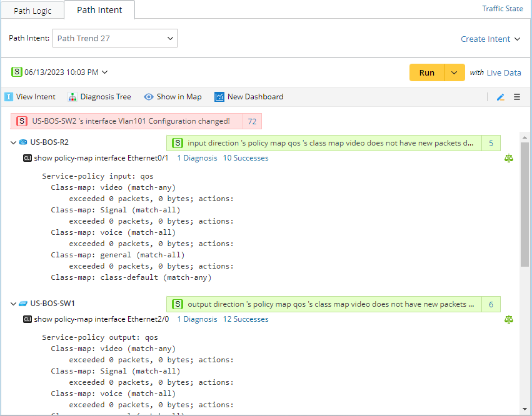Select the Path Intent tab
Screen dimensions: 532x416
[99, 10]
